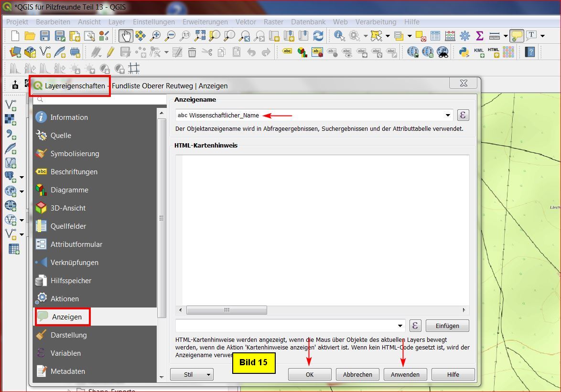Click the Refresh map icon

click(318, 36)
